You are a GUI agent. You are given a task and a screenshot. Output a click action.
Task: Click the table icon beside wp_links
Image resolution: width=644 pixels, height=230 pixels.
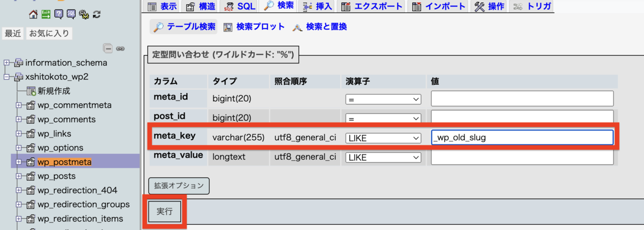coord(31,133)
